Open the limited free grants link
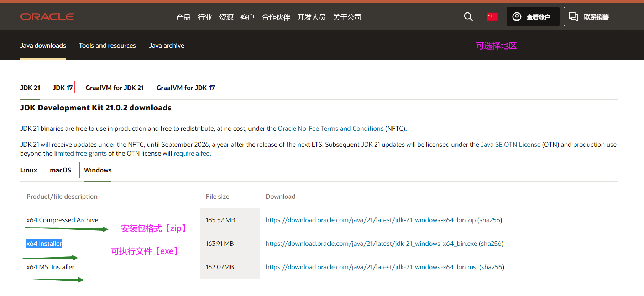The width and height of the screenshot is (644, 296). pos(80,154)
